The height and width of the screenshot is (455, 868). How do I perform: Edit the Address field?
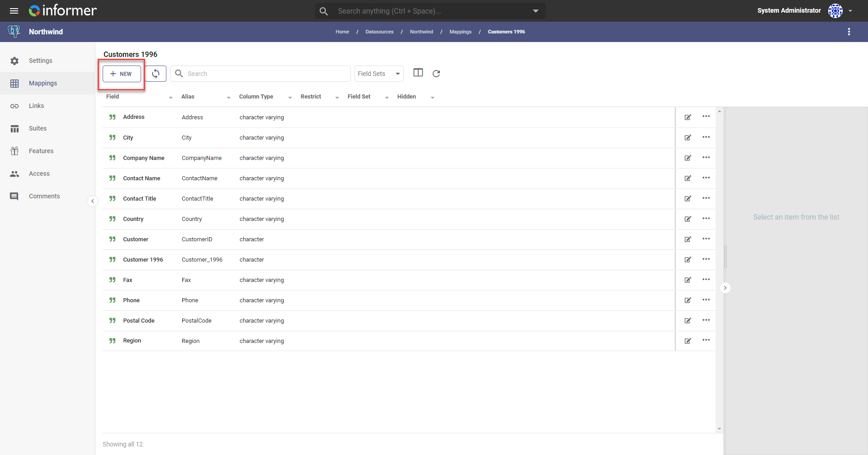[688, 117]
